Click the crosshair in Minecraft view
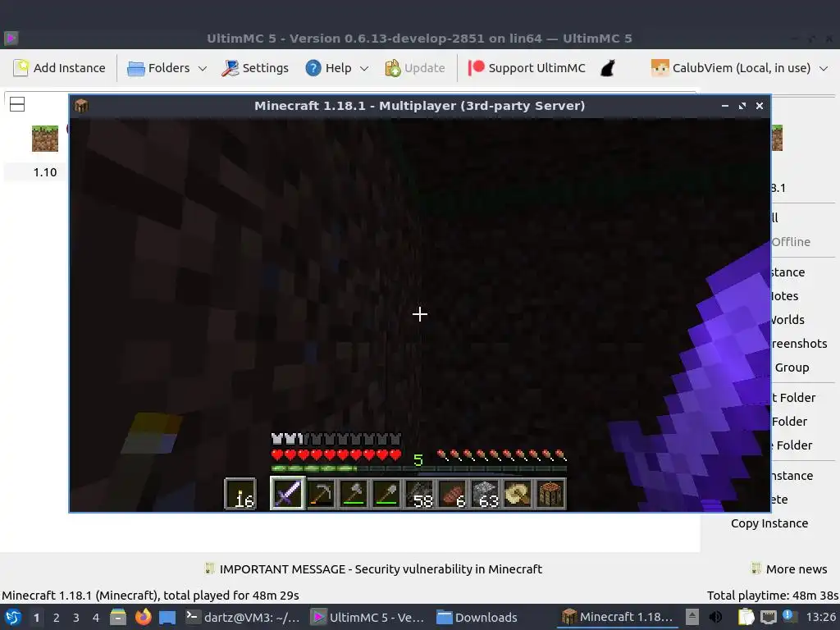 click(420, 314)
